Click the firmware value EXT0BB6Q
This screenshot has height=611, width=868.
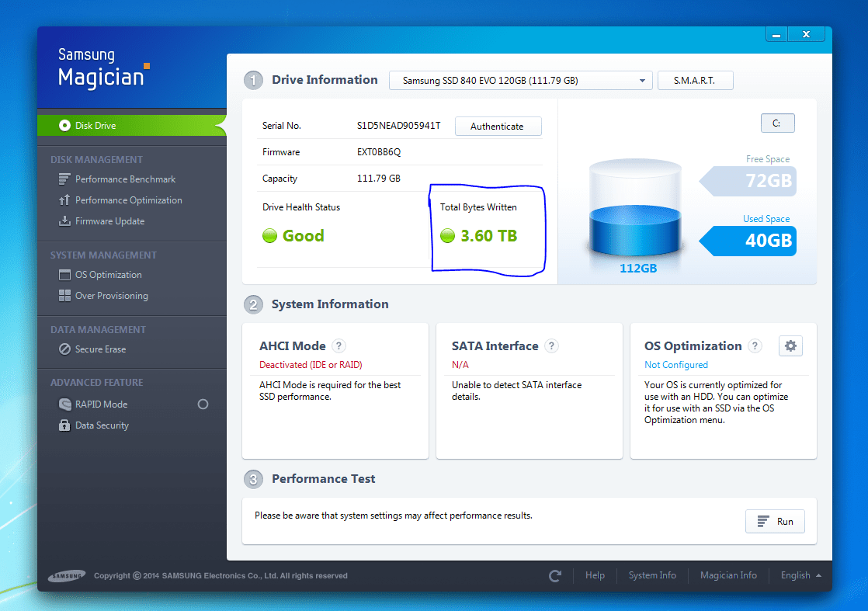pos(379,152)
